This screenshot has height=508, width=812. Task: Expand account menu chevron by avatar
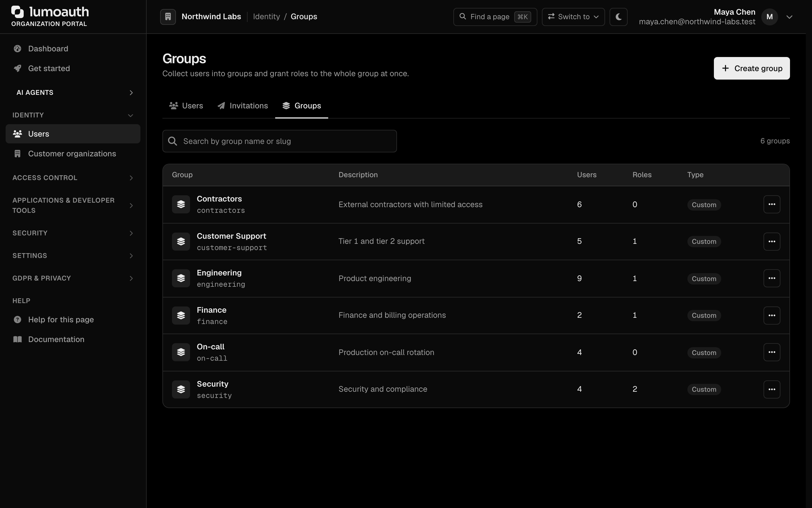click(789, 17)
